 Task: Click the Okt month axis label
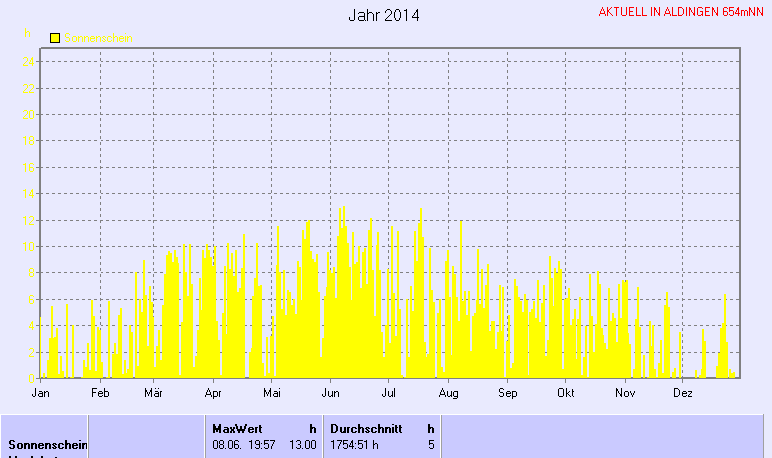pyautogui.click(x=566, y=394)
